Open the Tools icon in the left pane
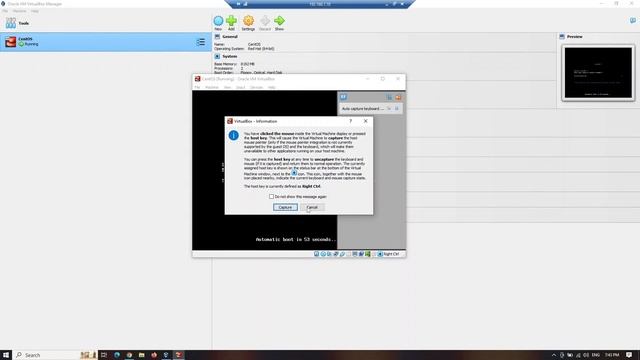The image size is (640, 360). tap(11, 23)
